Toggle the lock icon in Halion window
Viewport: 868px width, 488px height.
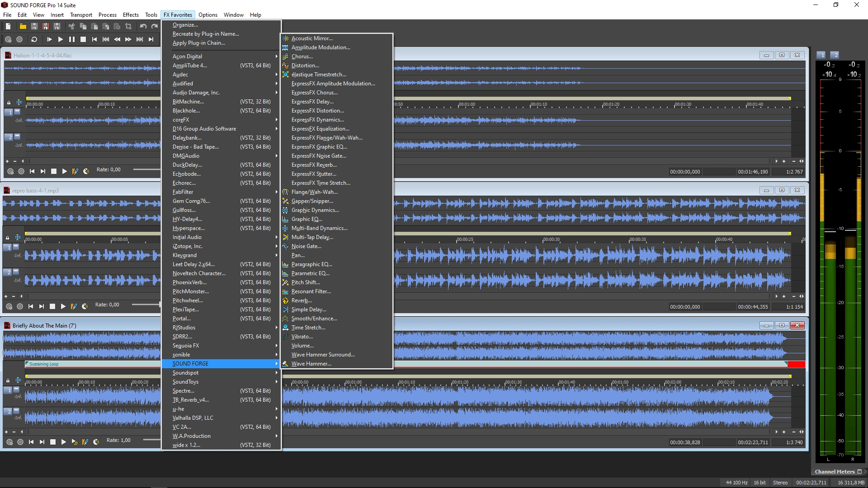(x=8, y=103)
